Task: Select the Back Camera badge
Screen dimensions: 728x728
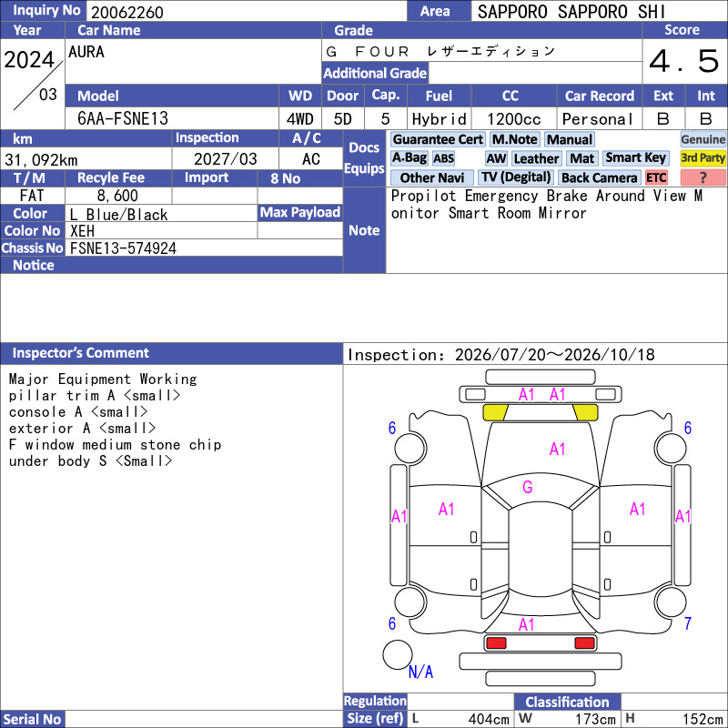Action: [x=599, y=177]
